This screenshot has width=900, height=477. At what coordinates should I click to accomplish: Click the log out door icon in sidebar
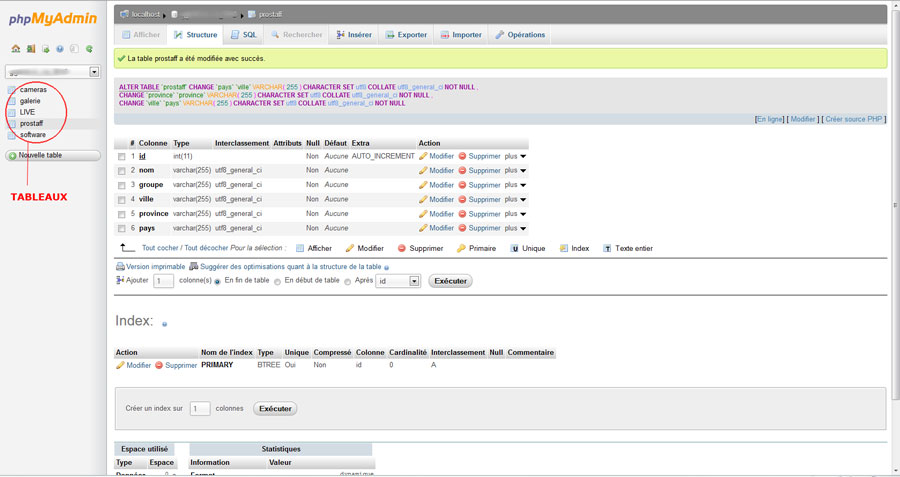[31, 49]
